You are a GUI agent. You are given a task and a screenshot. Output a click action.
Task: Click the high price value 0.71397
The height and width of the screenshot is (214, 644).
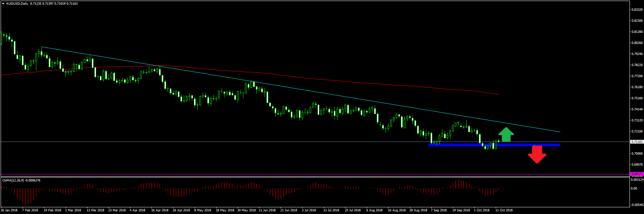[x=47, y=4]
